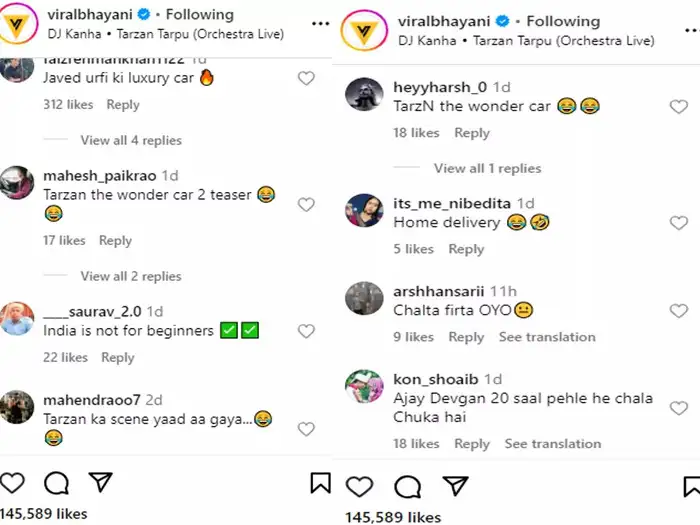Open its_me_nibedita's profile avatar
The image size is (700, 525).
364,211
